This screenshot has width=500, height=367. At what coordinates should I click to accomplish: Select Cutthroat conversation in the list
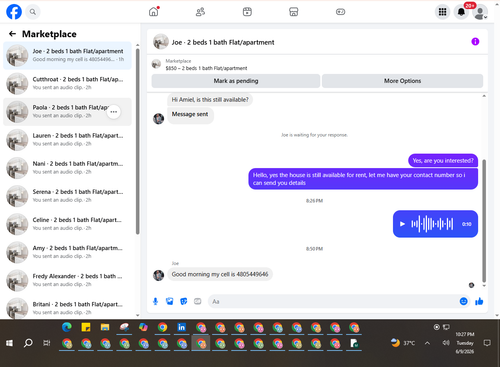point(67,84)
